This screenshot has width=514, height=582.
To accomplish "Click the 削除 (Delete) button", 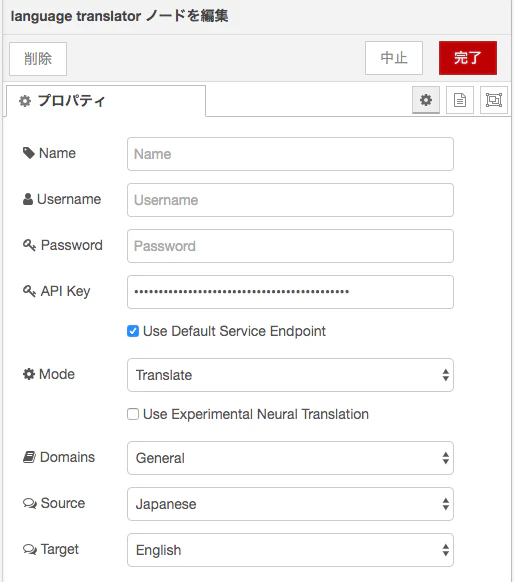I will click(38, 59).
